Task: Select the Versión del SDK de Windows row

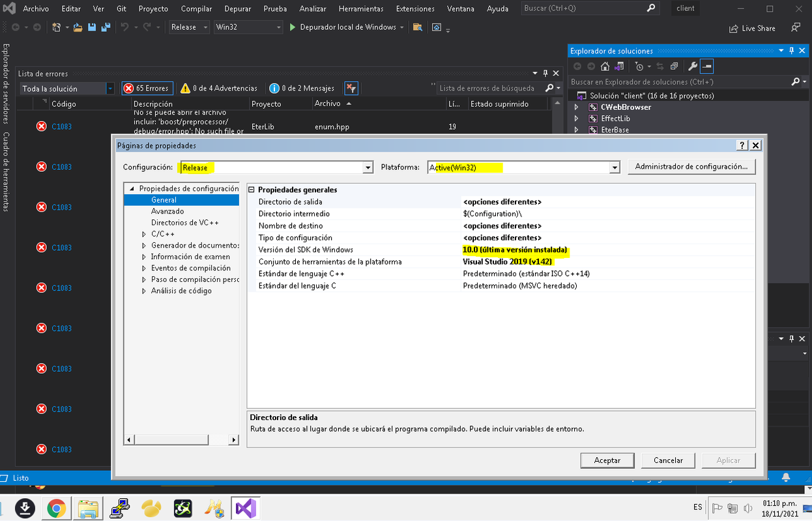Action: 500,250
